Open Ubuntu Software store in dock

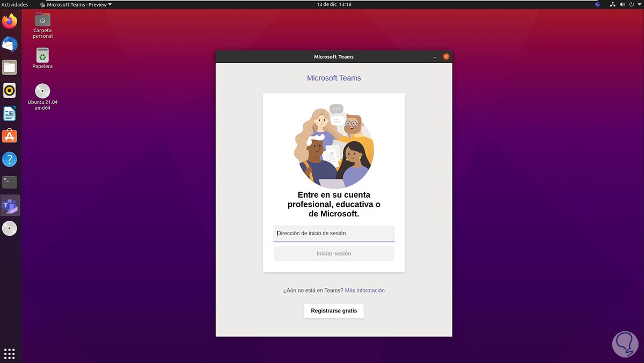(x=10, y=136)
